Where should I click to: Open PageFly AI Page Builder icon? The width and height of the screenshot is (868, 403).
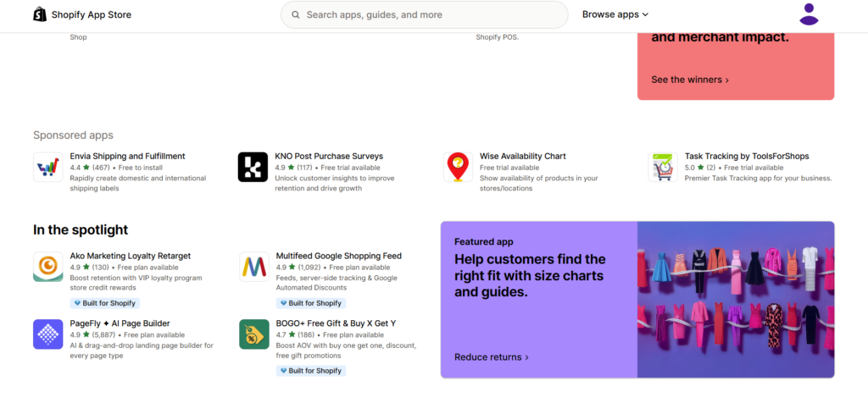[x=48, y=334]
